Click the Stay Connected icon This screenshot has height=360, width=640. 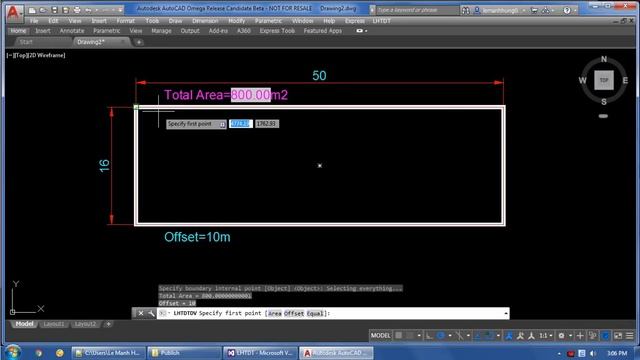pos(546,10)
